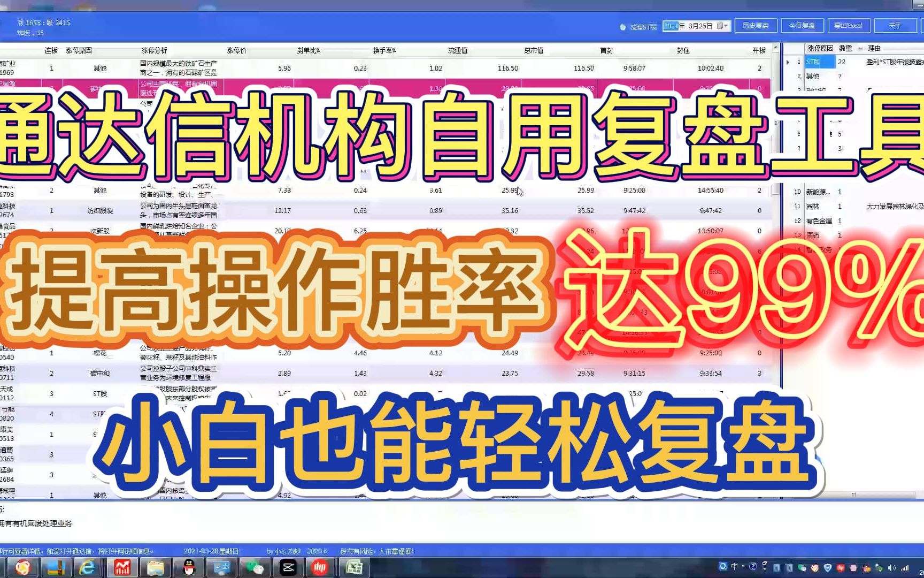Click the 中 input method indicator in tray
Viewport: 924px width, 578px height.
point(735,566)
